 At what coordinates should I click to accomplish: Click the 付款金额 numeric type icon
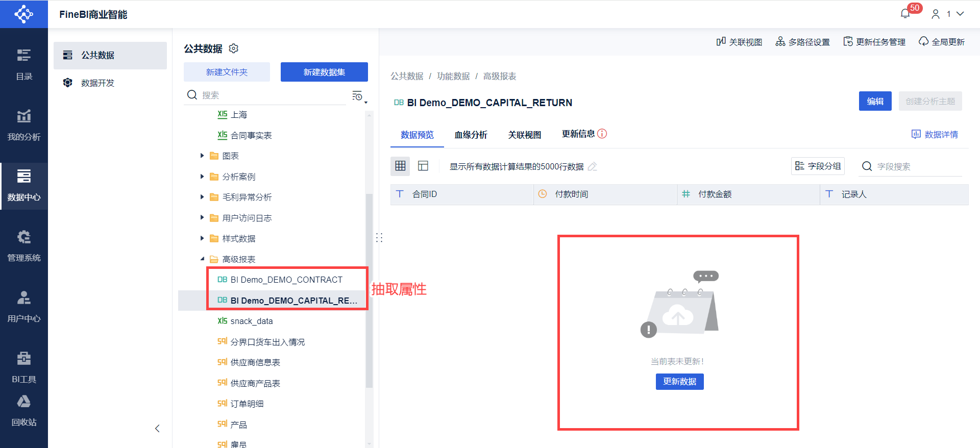coord(686,194)
